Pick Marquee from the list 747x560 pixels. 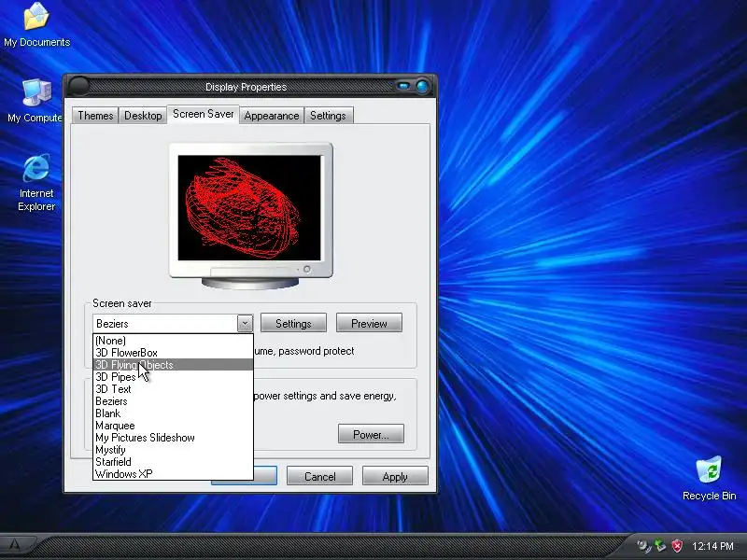(173, 426)
